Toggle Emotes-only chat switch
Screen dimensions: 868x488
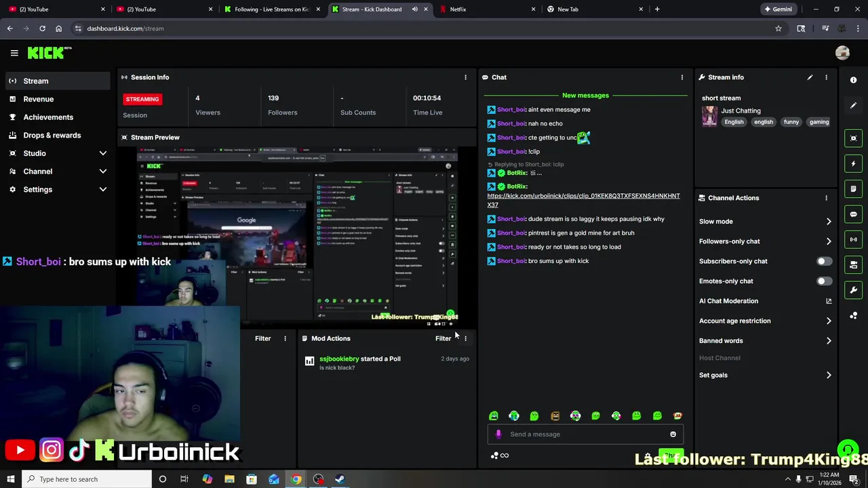[x=823, y=281]
